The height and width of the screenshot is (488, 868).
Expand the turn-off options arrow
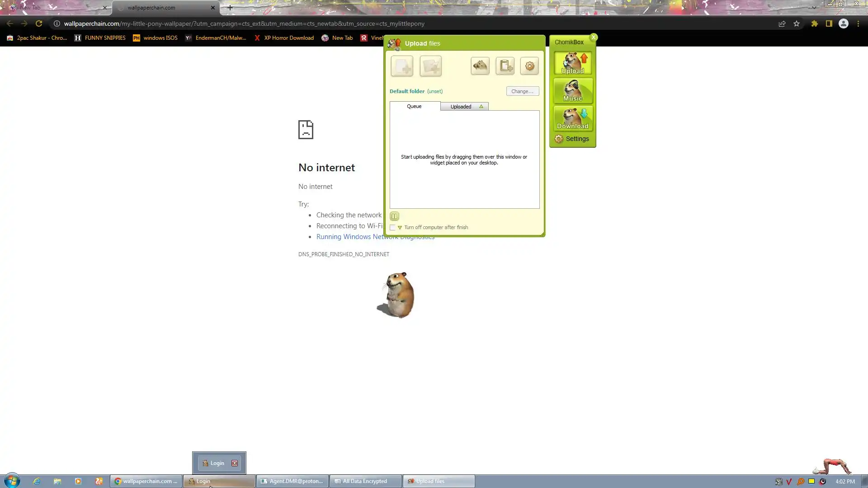pyautogui.click(x=400, y=227)
